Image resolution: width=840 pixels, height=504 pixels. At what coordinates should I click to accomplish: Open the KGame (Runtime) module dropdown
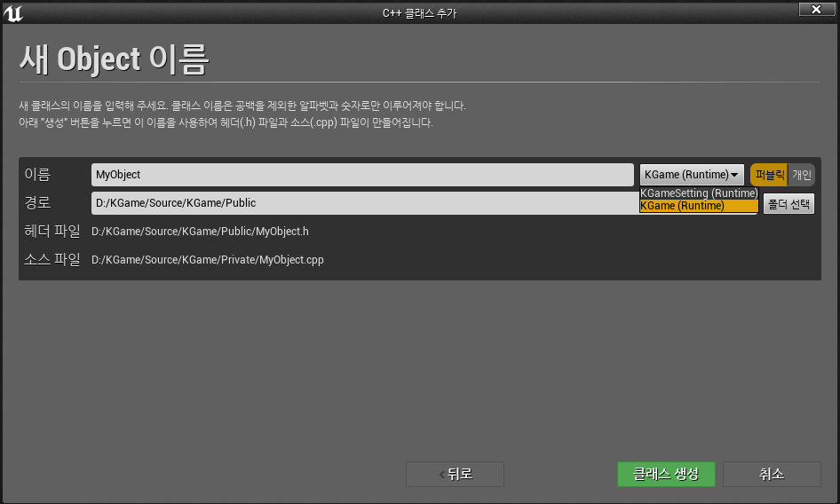(x=692, y=175)
